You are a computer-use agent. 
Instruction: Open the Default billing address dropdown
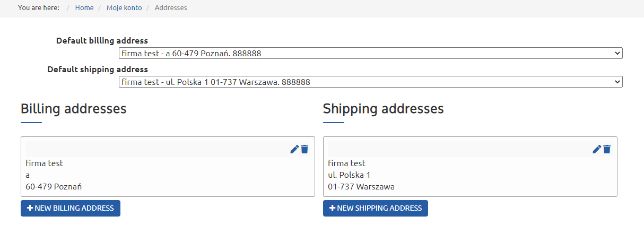click(370, 53)
